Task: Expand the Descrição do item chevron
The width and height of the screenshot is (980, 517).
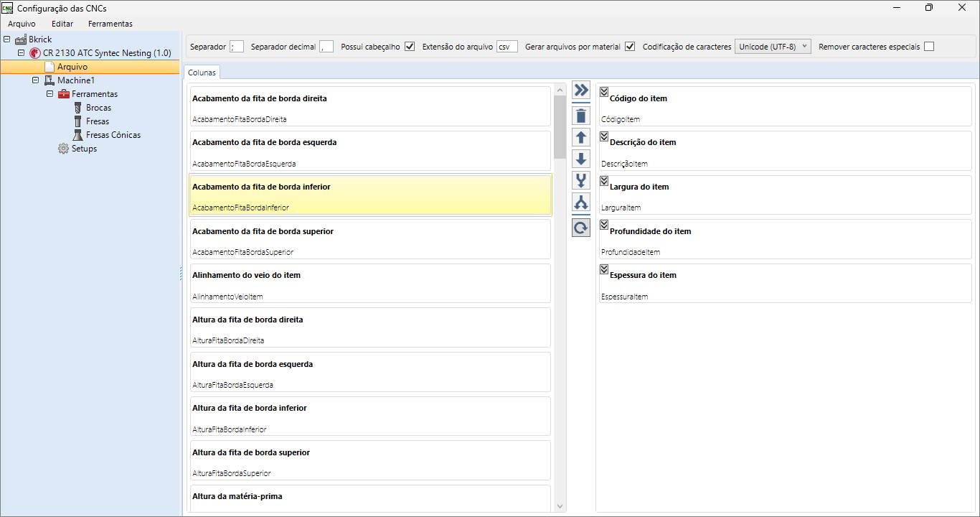Action: pyautogui.click(x=604, y=136)
